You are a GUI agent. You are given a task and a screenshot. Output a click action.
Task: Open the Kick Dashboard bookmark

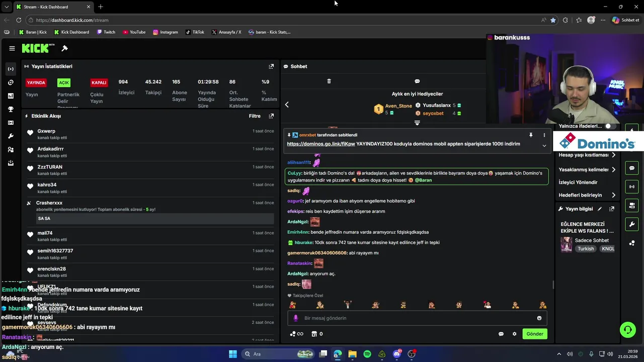pos(71,32)
